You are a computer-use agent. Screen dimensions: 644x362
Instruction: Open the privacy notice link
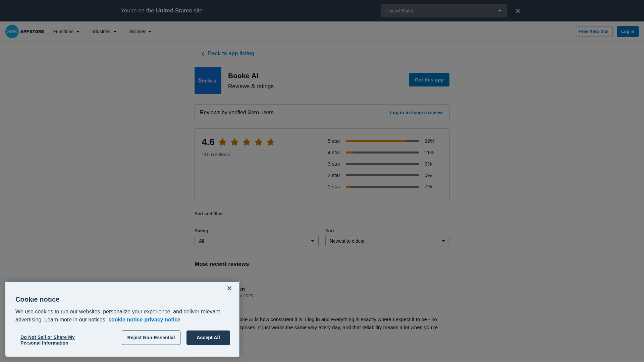tap(162, 320)
